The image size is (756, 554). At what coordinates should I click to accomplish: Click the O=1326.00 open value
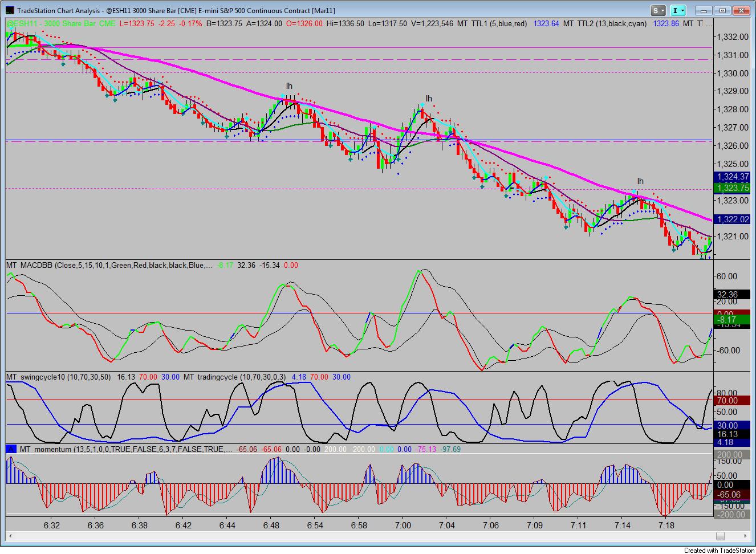pos(304,23)
